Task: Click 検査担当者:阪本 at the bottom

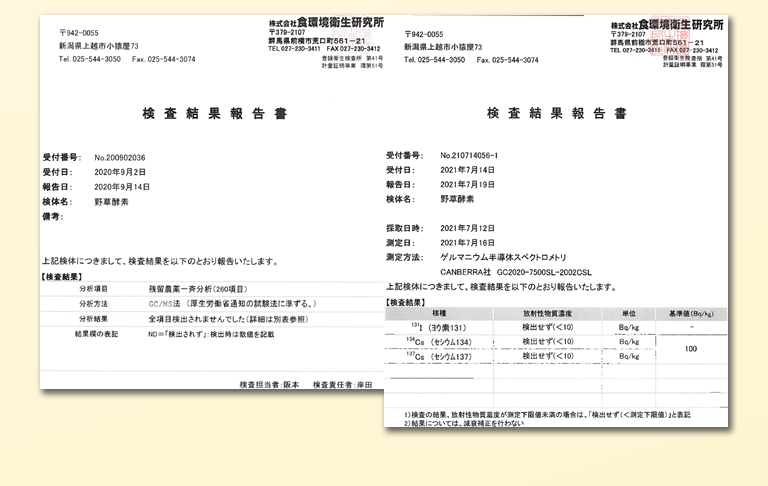Action: tap(269, 385)
